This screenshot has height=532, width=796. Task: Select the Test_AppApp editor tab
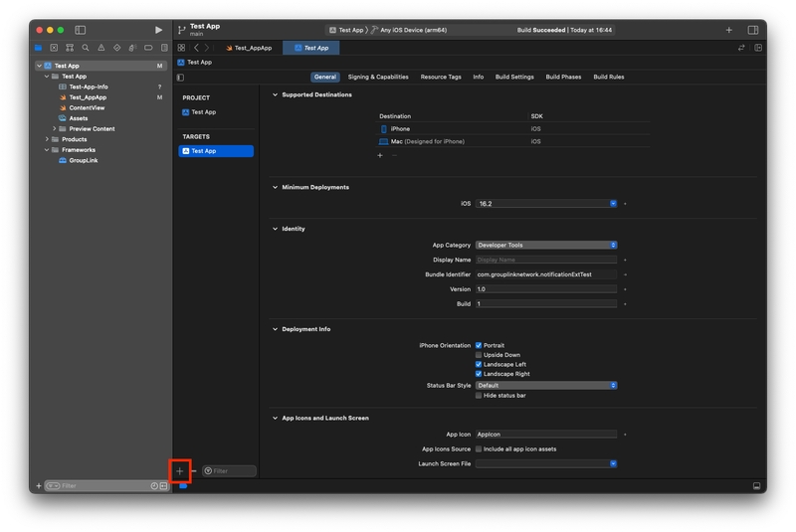click(249, 48)
